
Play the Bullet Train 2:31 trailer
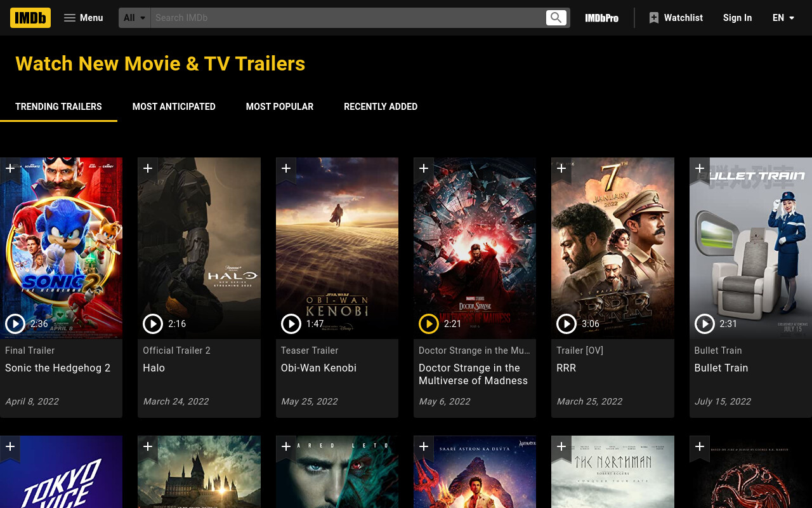pos(705,324)
